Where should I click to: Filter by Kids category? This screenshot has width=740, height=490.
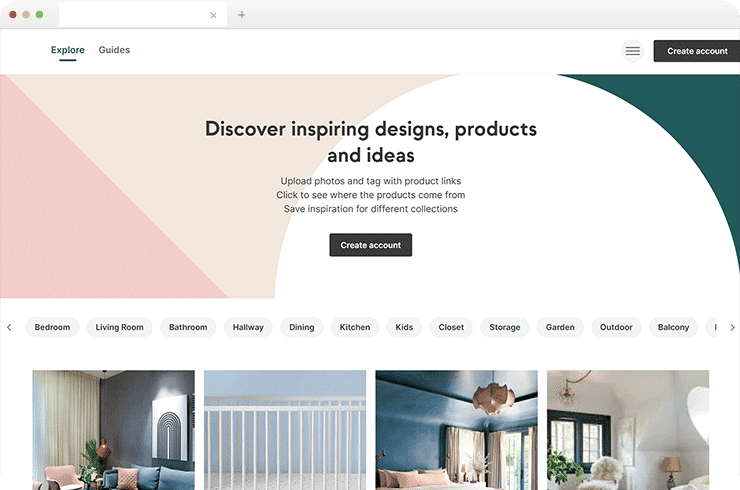[404, 327]
